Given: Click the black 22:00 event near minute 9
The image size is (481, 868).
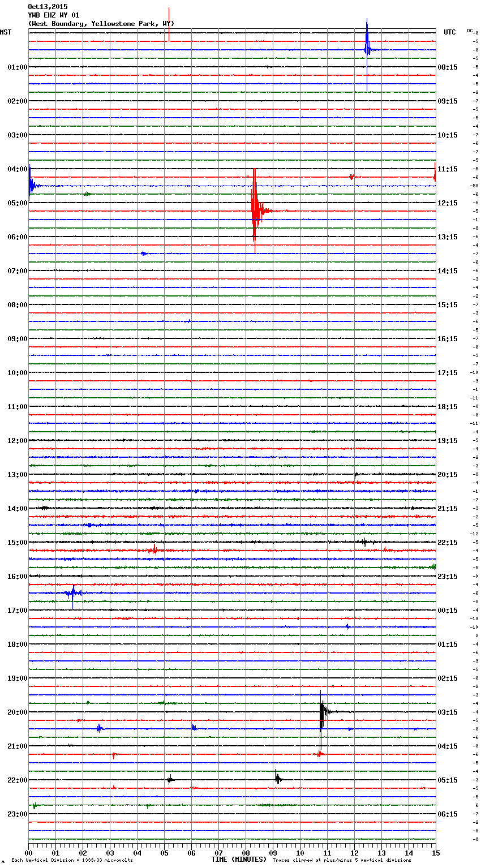Looking at the screenshot, I should coord(277,779).
